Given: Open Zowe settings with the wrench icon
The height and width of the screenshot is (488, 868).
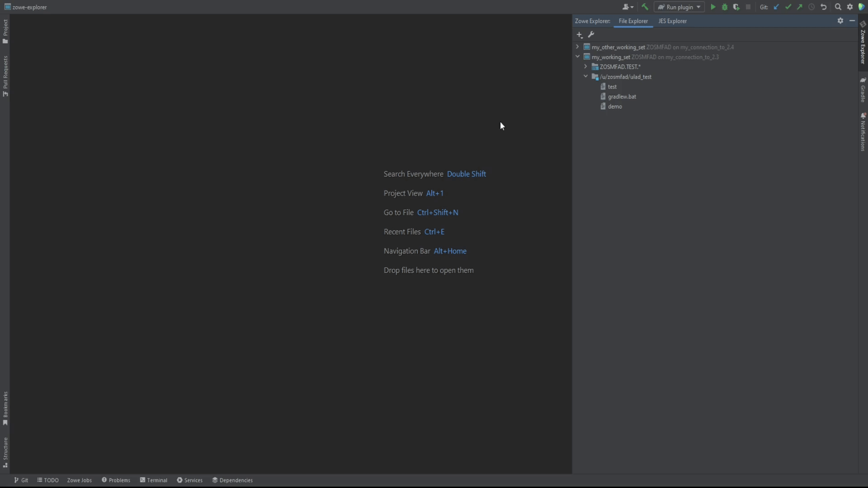Looking at the screenshot, I should click(591, 34).
